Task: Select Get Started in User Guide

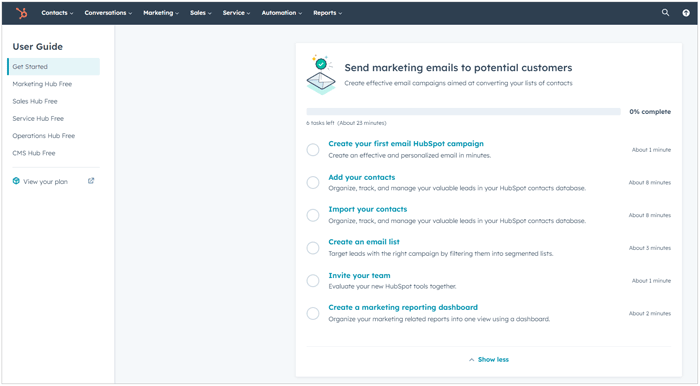Action: (54, 66)
